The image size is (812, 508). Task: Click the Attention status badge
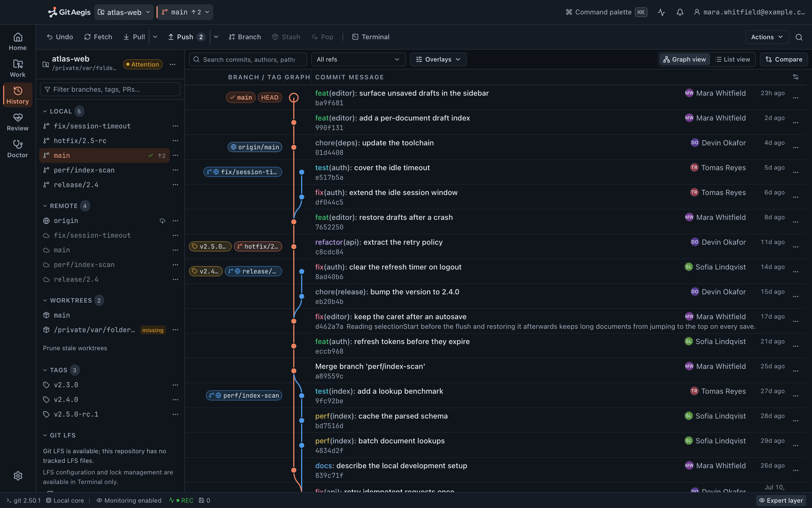(143, 64)
